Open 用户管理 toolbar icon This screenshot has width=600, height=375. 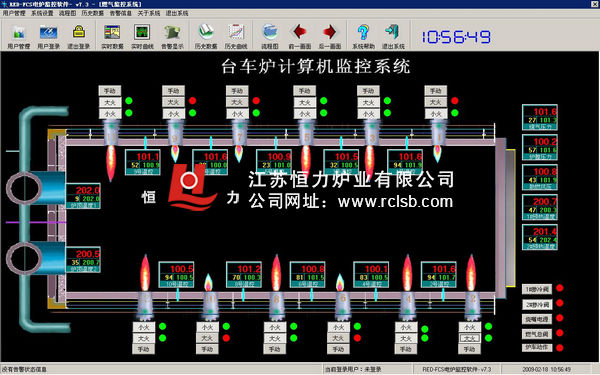18,36
